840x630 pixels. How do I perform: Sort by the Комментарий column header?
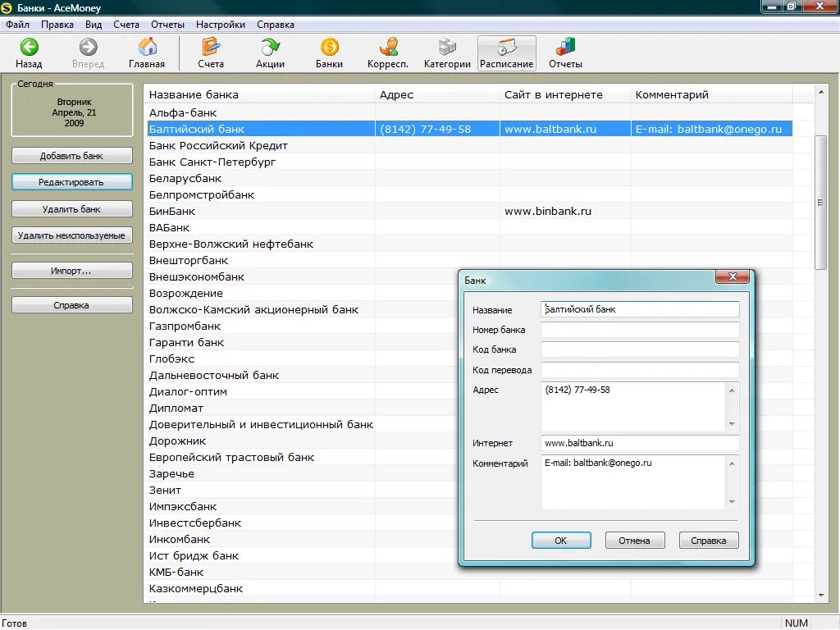(711, 95)
